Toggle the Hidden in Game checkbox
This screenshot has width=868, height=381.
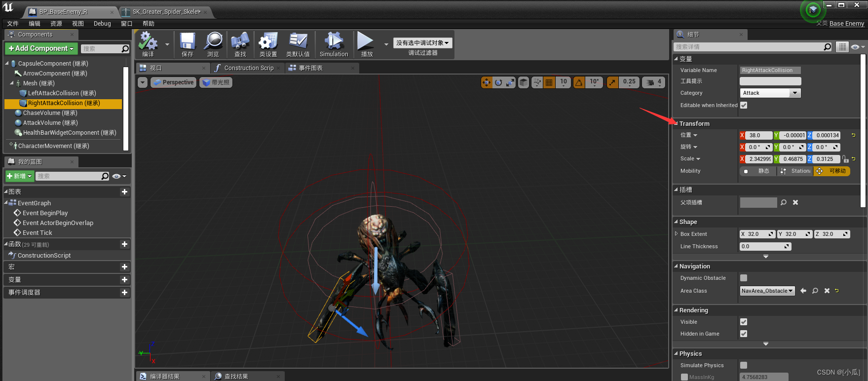point(744,334)
